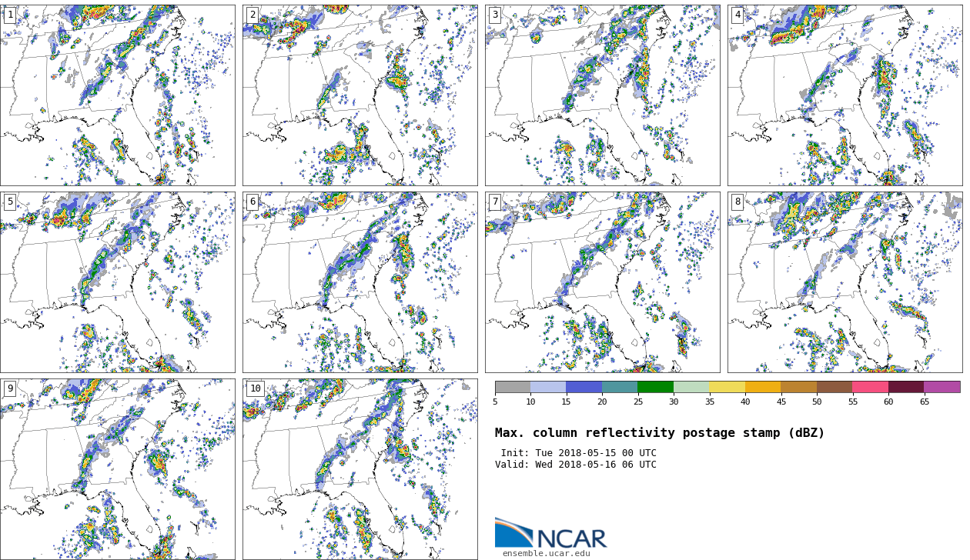Open ensemble member 4 reflectivity map
This screenshot has height=560, width=970.
click(845, 95)
